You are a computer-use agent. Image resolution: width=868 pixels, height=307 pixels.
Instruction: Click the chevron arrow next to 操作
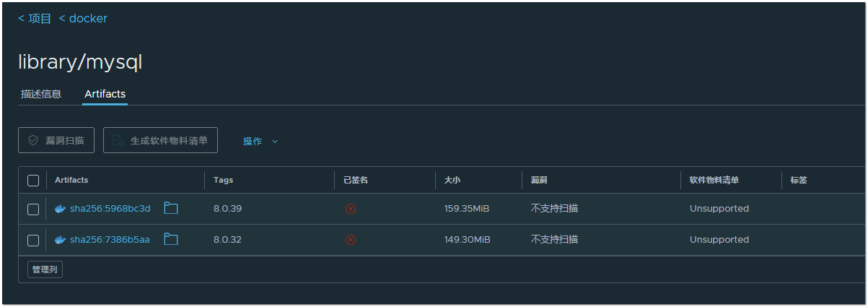coord(275,142)
